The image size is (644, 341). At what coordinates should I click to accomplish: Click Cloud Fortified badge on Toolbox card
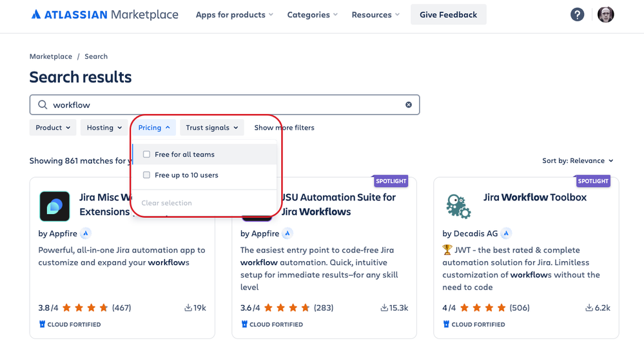[x=474, y=324]
